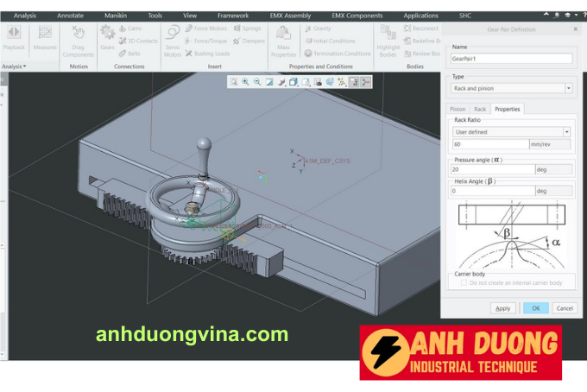Open the Measures tool

coord(45,36)
